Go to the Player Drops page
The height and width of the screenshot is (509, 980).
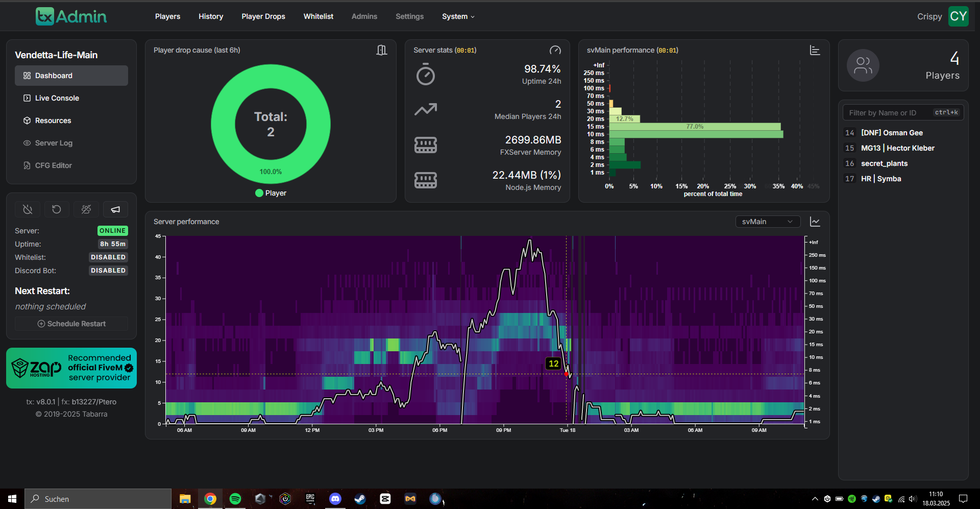coord(263,16)
